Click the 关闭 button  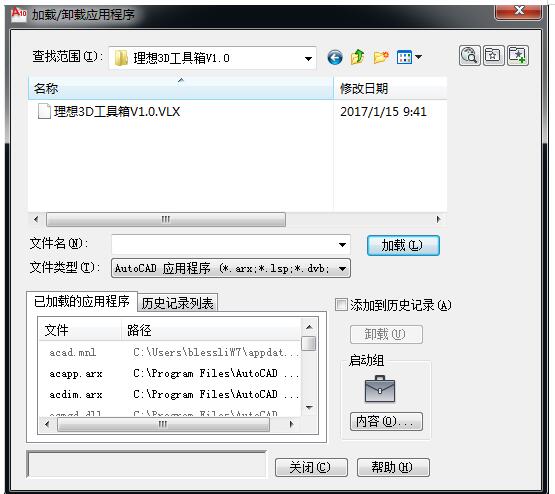coord(311,467)
